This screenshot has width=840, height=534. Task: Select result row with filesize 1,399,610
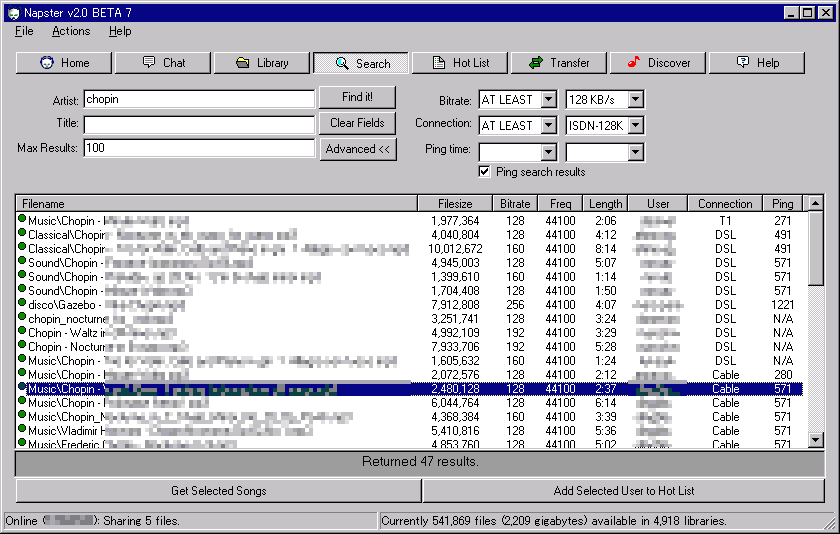410,276
